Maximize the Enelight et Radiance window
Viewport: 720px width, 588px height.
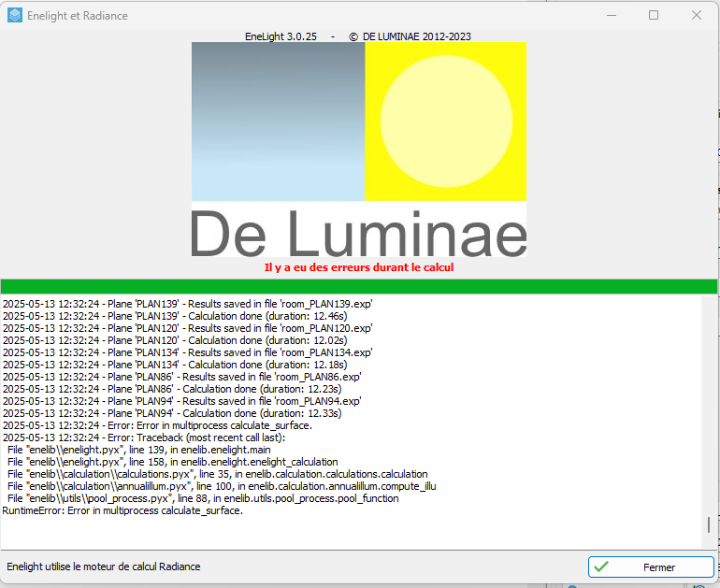pos(654,15)
